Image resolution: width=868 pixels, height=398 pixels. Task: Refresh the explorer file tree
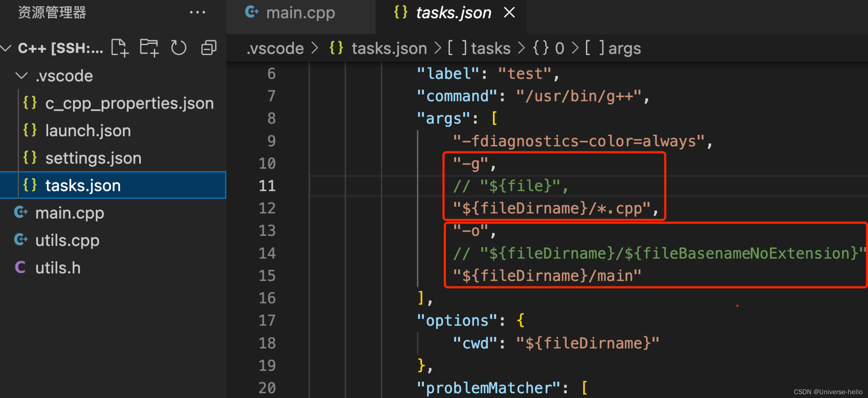(x=179, y=48)
